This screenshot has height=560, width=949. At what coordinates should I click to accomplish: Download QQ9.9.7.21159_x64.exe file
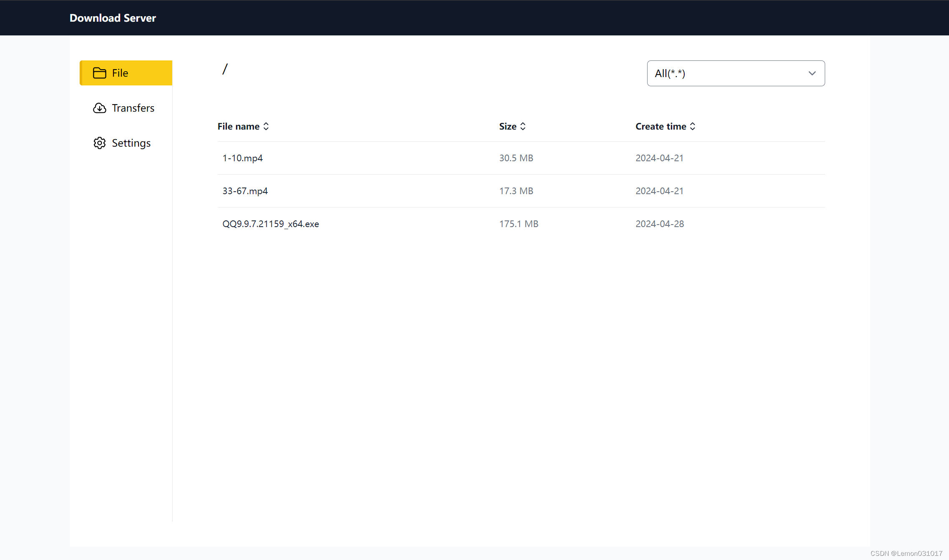pos(271,224)
